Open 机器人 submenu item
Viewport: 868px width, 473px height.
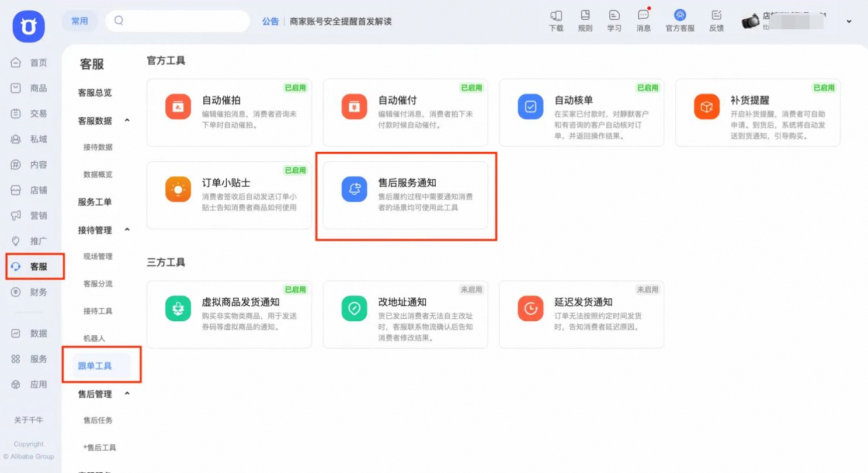point(94,339)
